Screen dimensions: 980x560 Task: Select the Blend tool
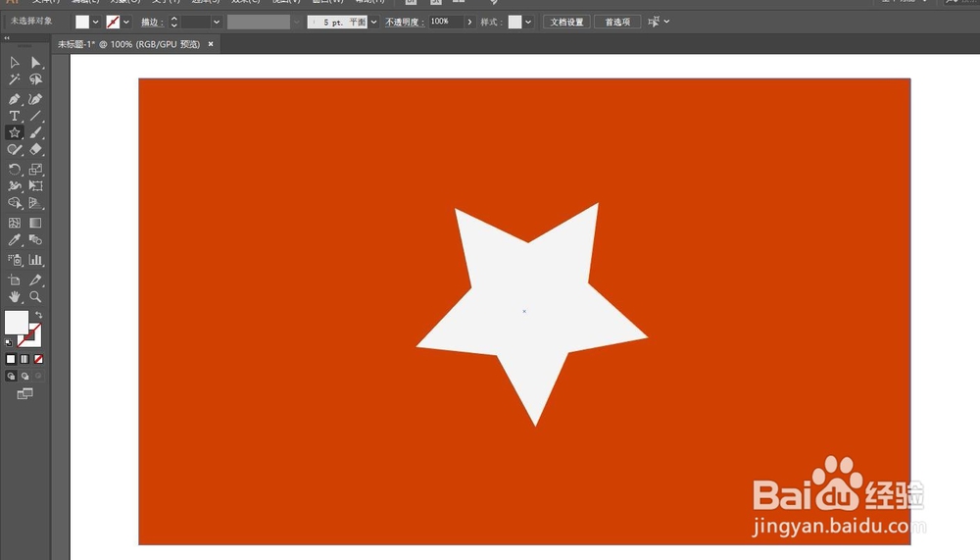click(x=35, y=240)
